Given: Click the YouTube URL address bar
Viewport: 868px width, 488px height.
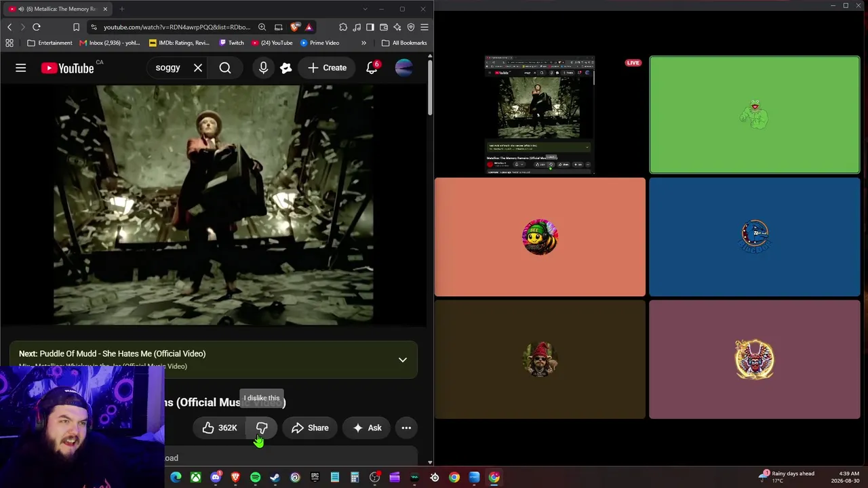Looking at the screenshot, I should tap(176, 27).
